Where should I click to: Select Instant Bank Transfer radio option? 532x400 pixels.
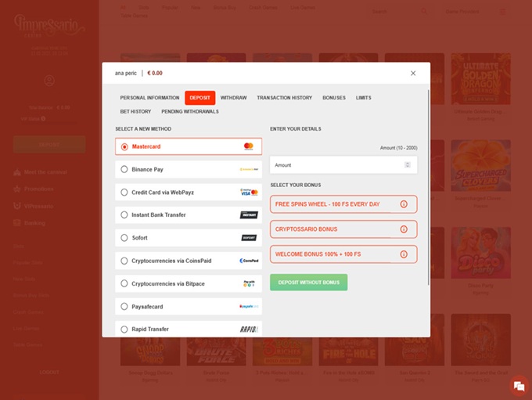tap(124, 214)
